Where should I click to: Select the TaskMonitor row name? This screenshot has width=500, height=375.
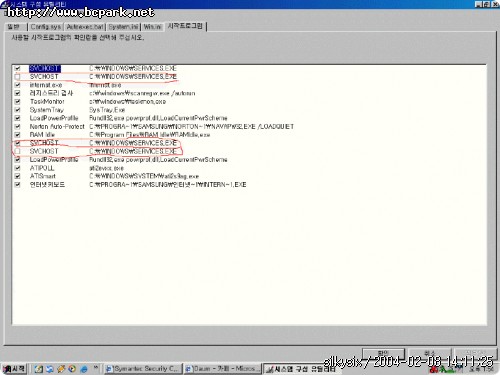click(47, 102)
